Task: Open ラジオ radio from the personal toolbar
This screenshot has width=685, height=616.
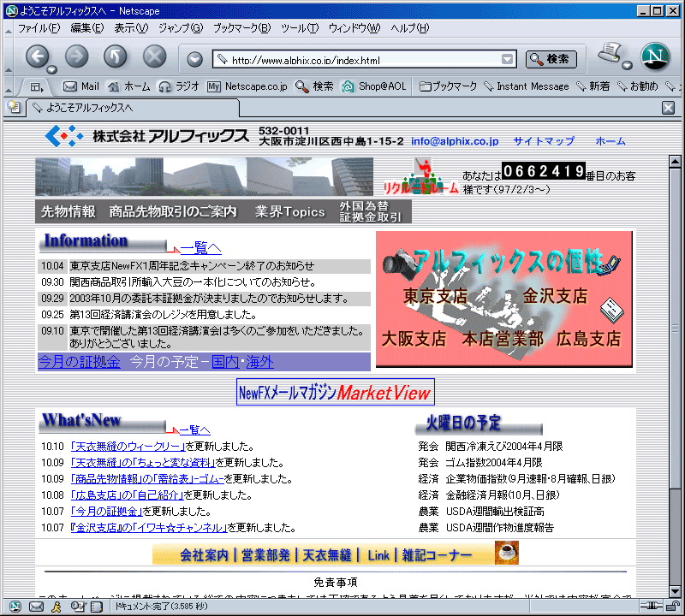Action: [x=179, y=86]
